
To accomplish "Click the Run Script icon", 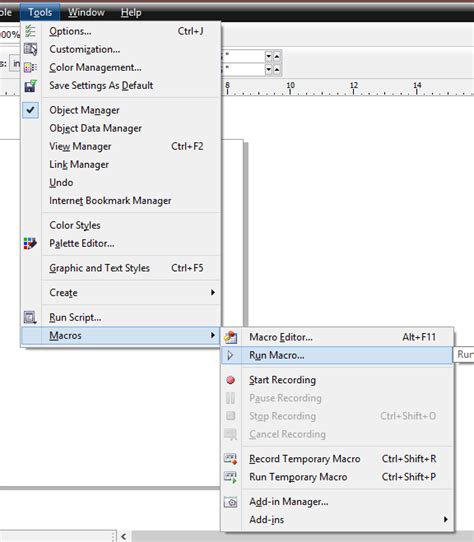I will 30,317.
